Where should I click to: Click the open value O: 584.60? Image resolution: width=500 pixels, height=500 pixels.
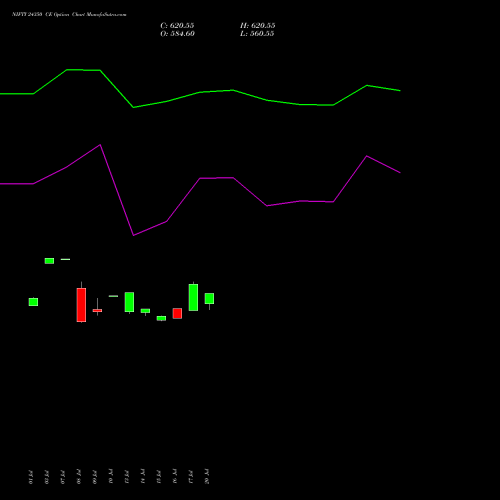pos(177,34)
